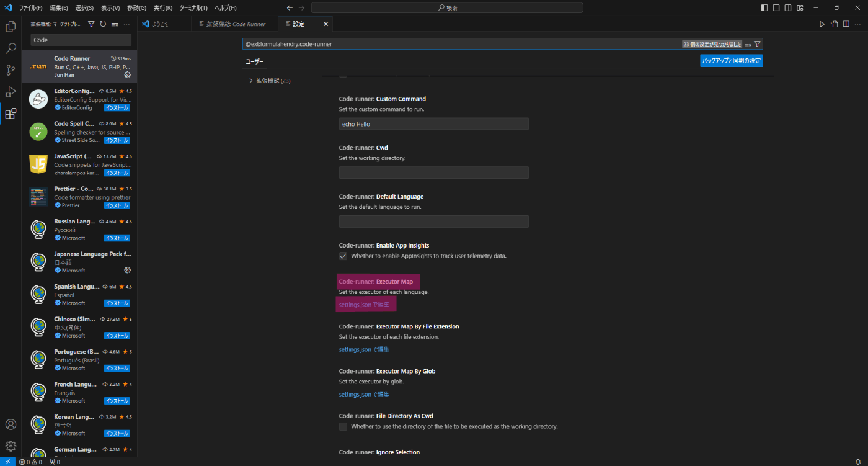868x466 pixels.
Task: Click バックアップと同期の設定 button
Action: click(732, 61)
